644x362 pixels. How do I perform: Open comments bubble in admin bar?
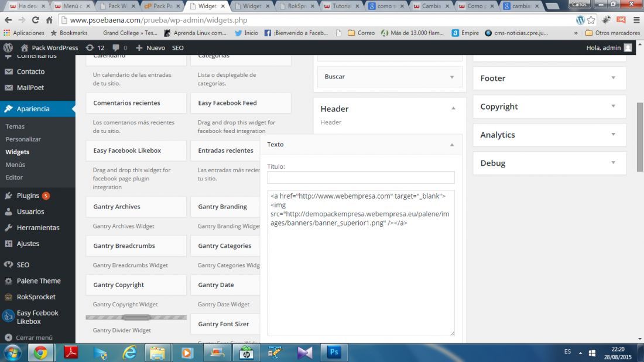tap(120, 47)
